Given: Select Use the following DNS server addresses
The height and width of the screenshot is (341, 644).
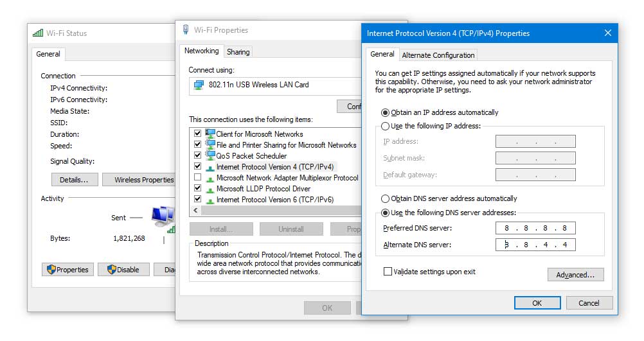Looking at the screenshot, I should pos(385,213).
